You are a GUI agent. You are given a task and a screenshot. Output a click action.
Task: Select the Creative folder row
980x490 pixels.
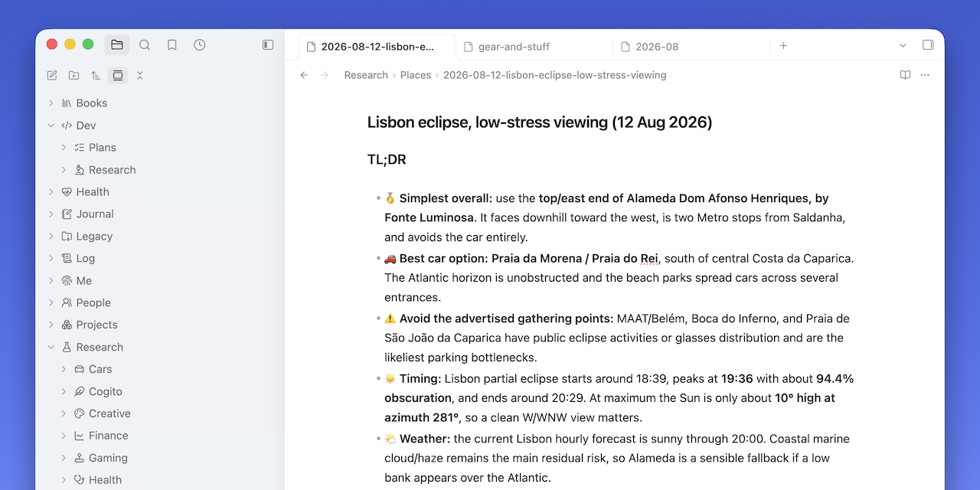pos(159,413)
